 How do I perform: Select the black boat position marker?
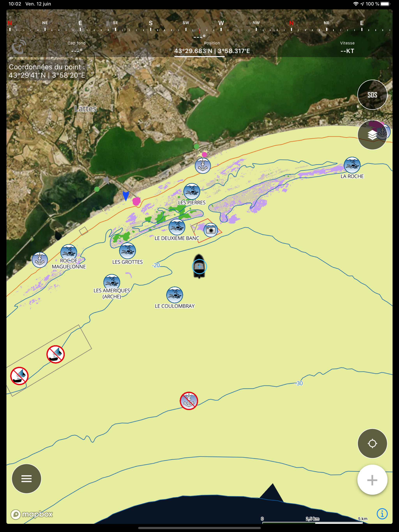point(199,266)
